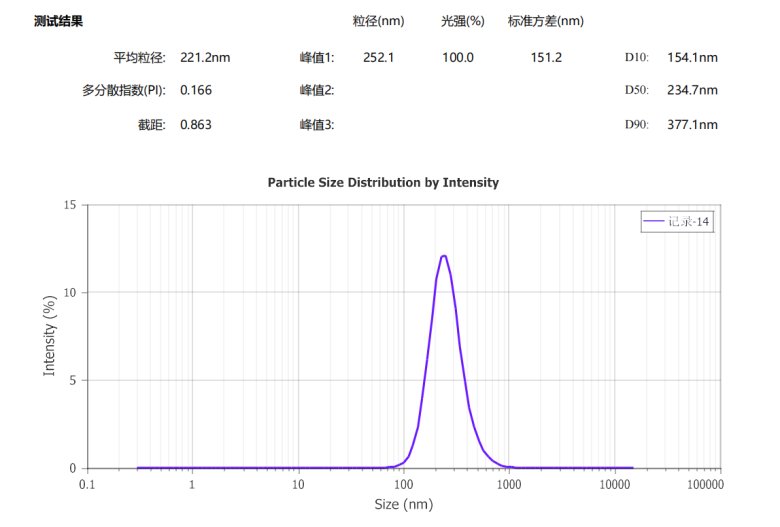Select the 截距 value 0.863
Image resolution: width=780 pixels, height=527 pixels.
point(196,125)
